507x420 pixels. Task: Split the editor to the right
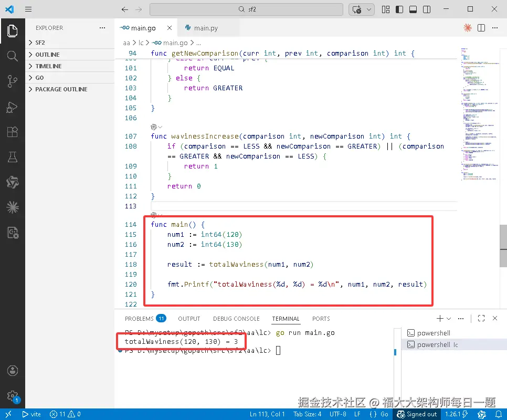(481, 28)
